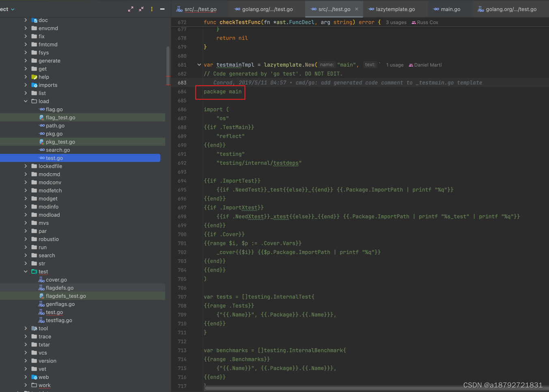Collapse all project tree items icon
This screenshot has width=549, height=392.
coord(141,9)
